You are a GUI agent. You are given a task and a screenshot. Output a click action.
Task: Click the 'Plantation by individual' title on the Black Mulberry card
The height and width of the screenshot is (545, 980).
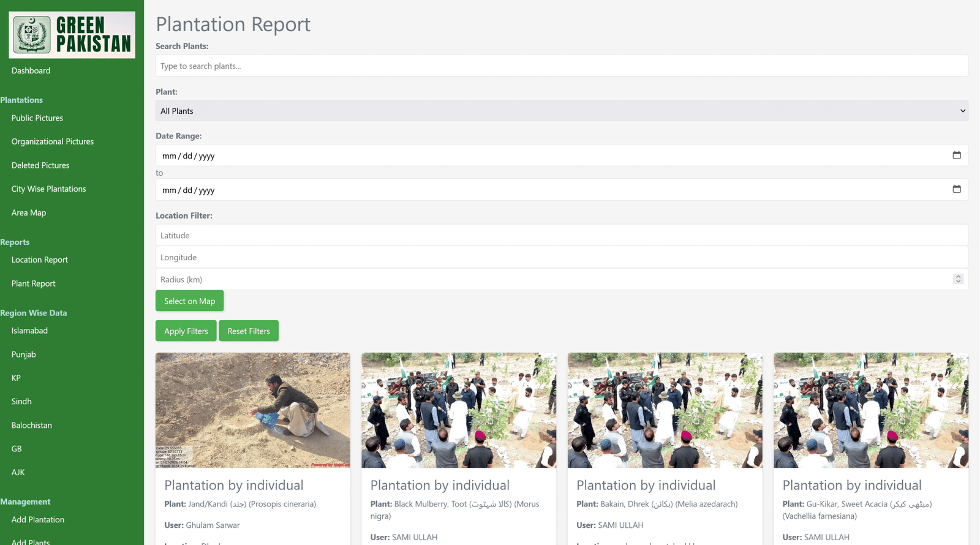click(440, 485)
